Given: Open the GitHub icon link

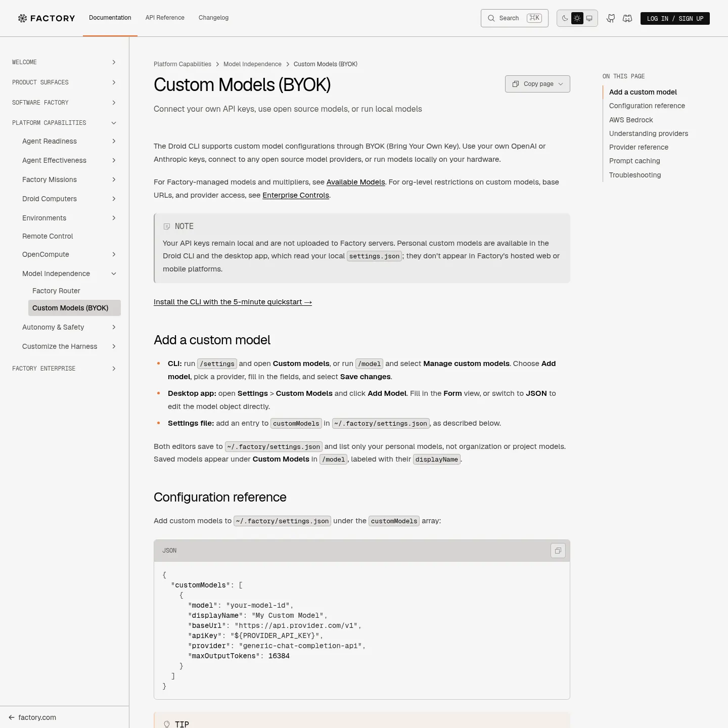Looking at the screenshot, I should click(x=611, y=18).
